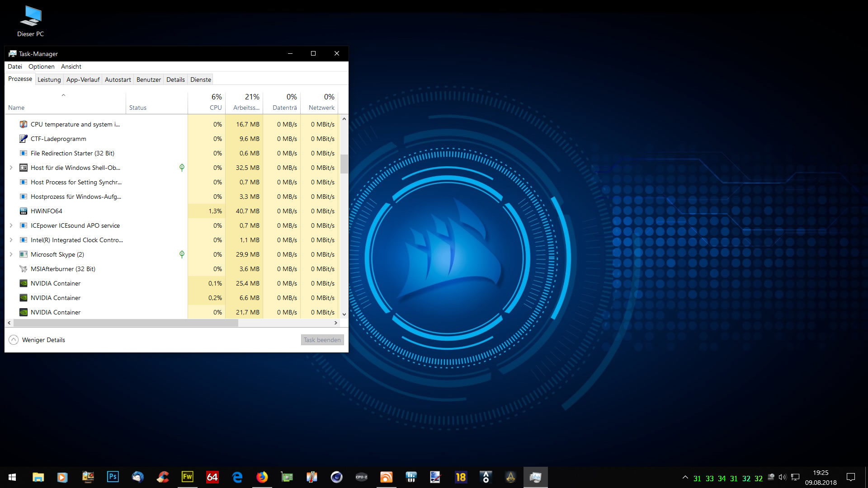Click the scroll-down arrow of process list
The height and width of the screenshot is (488, 868).
344,314
